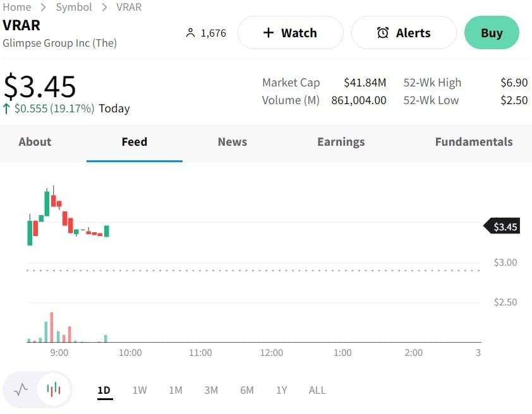Viewport: 532px width, 414px height.
Task: Switch to candlestick chart view icon
Action: point(54,389)
